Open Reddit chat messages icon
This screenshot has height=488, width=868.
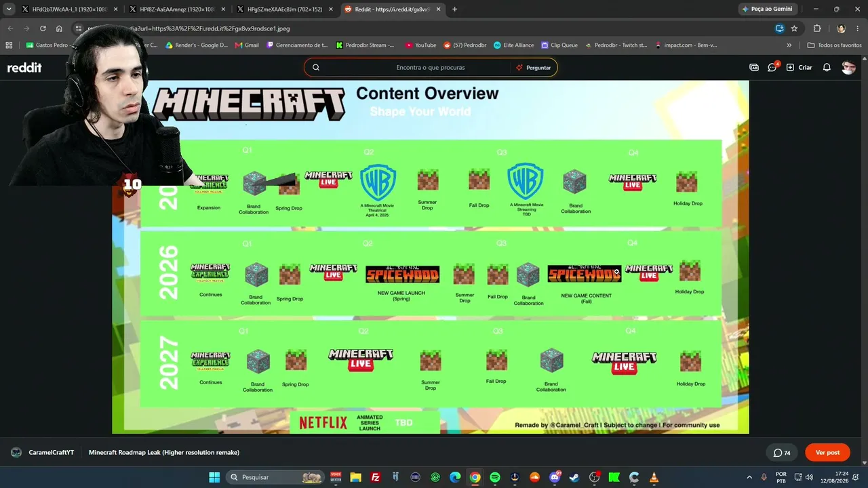pyautogui.click(x=772, y=67)
